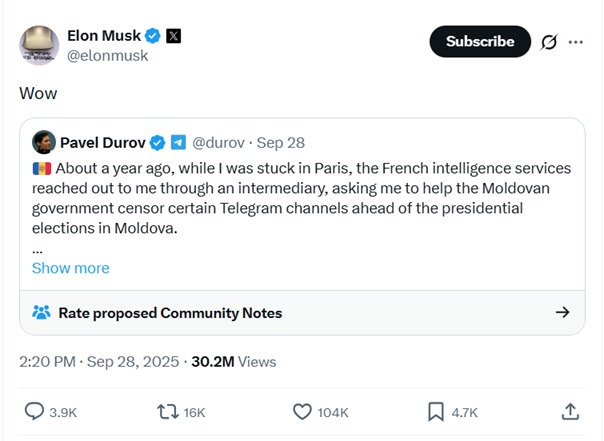
Task: Click the reply comment icon
Action: (34, 411)
